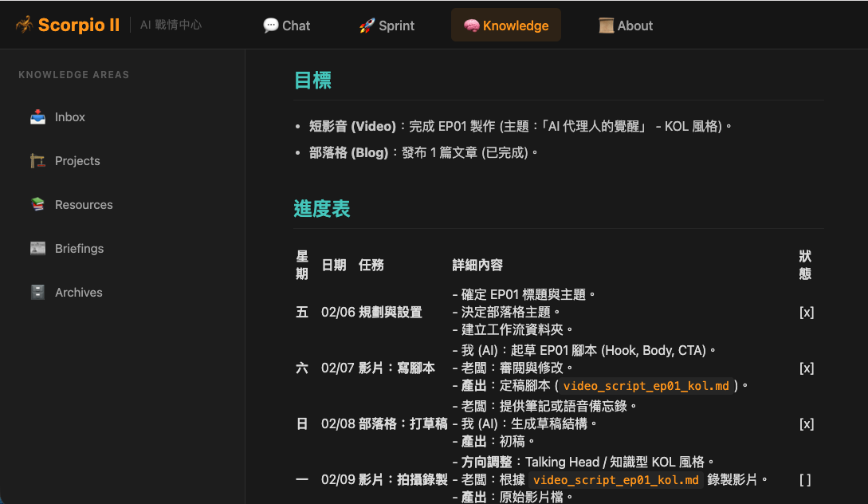Click the 02/06 date cell

tap(338, 313)
